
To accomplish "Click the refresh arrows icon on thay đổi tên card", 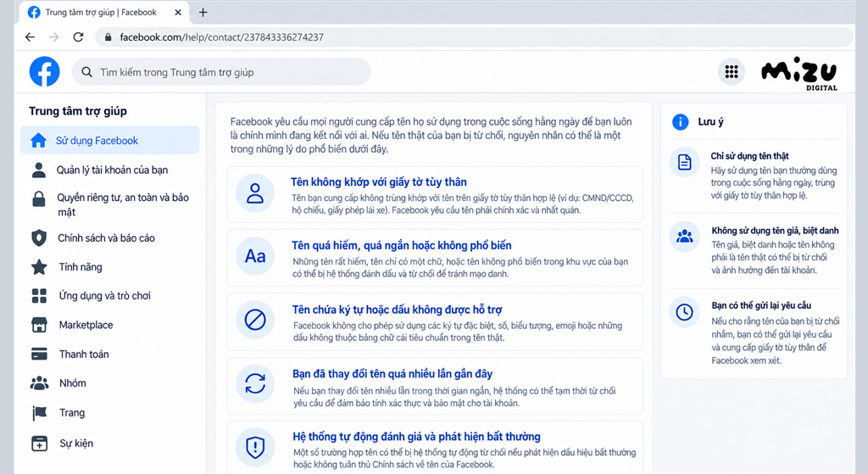I will pos(255,384).
